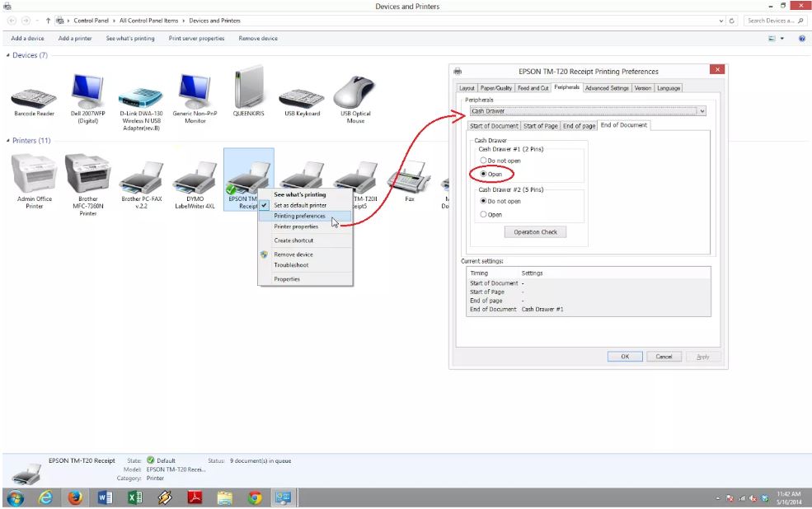This screenshot has width=812, height=509.
Task: Expand the Control Panel breadcrumb arrow
Action: coord(114,21)
